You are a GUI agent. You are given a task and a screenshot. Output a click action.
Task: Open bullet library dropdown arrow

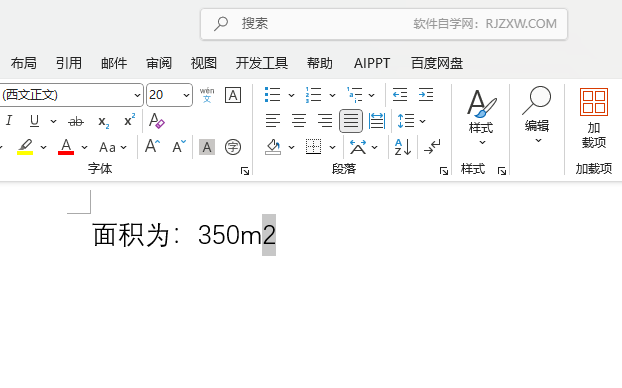tap(291, 95)
